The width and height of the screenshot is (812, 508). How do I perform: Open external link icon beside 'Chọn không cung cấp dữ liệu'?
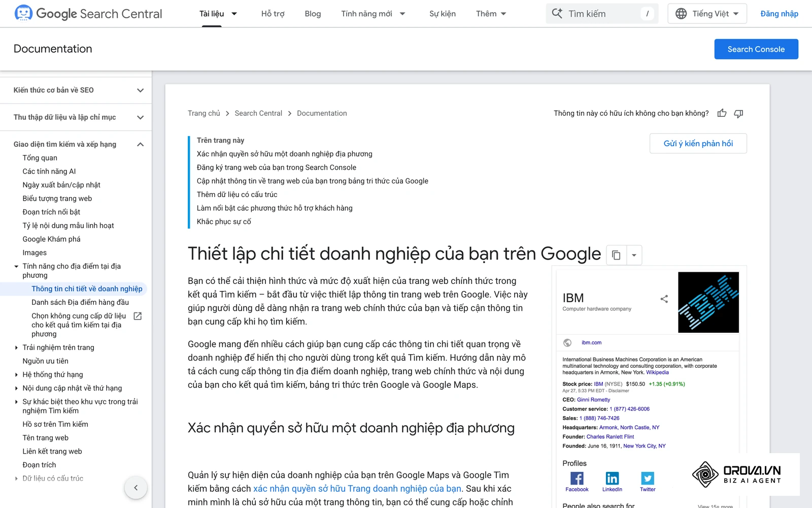click(138, 316)
